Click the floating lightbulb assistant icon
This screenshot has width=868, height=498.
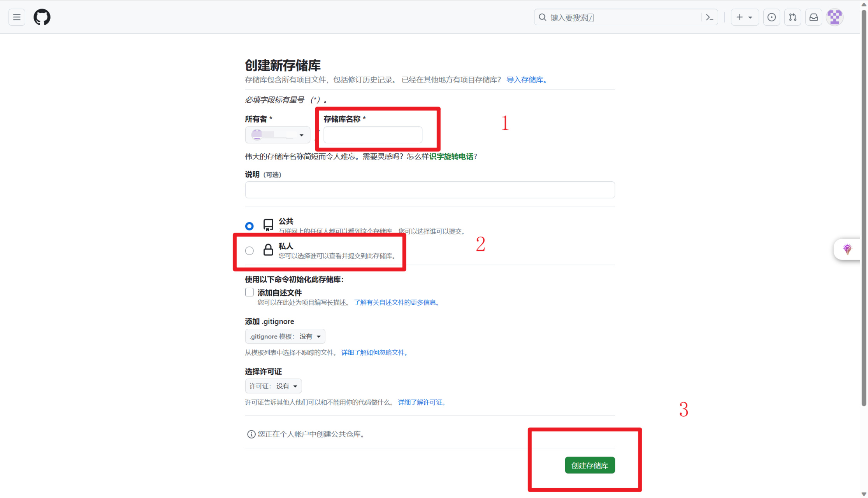(847, 249)
